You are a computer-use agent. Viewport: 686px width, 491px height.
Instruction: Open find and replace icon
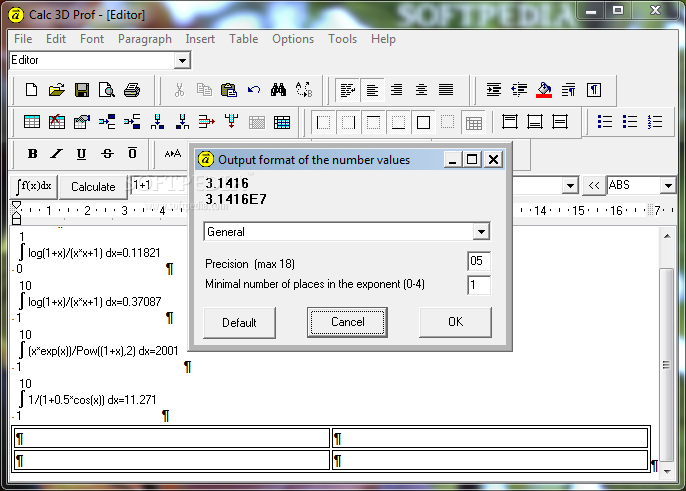click(x=304, y=90)
